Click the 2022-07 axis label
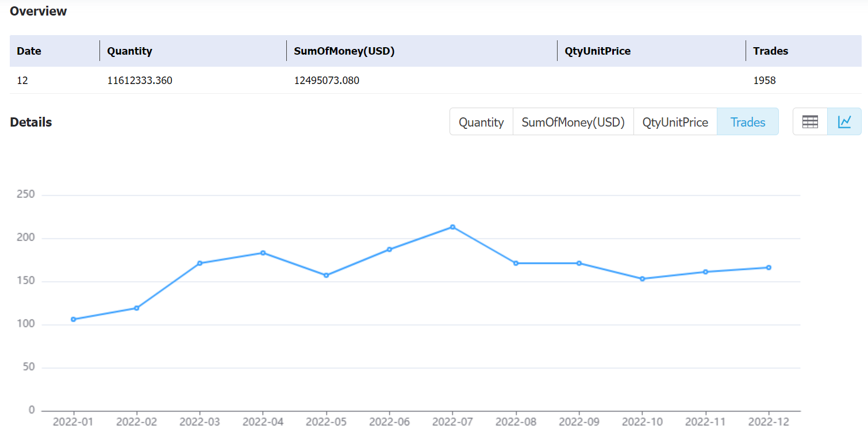868x435 pixels. pyautogui.click(x=452, y=422)
